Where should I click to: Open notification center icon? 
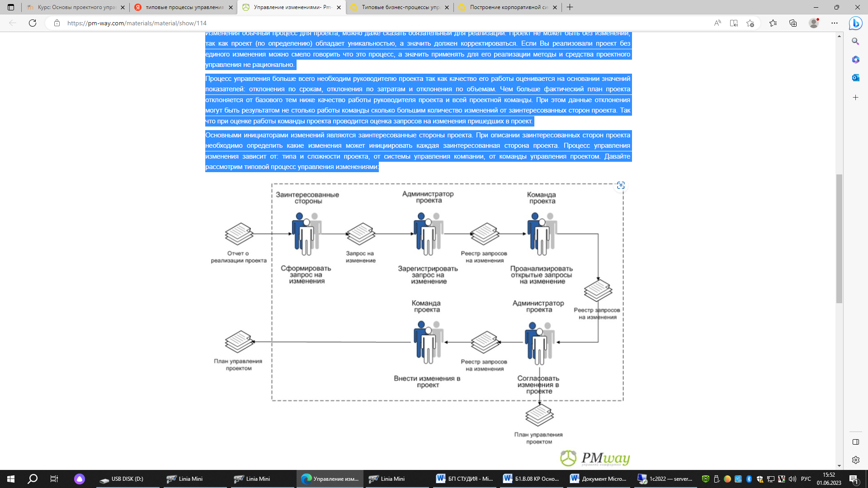pos(854,479)
